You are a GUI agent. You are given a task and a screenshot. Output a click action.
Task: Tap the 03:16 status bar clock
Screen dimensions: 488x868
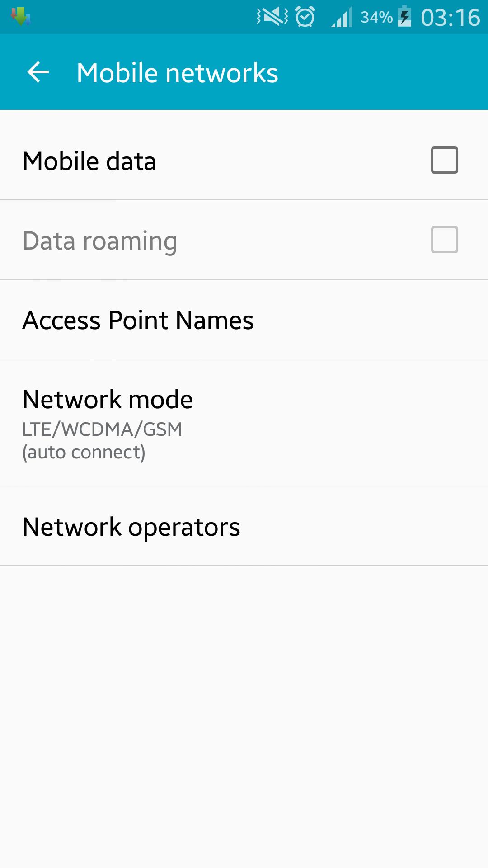click(450, 18)
